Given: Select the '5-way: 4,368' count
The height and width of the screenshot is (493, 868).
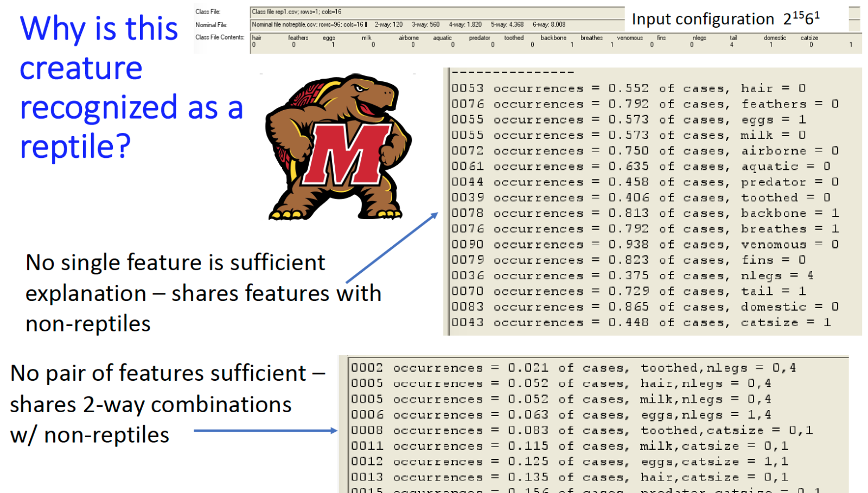Looking at the screenshot, I should pos(507,24).
